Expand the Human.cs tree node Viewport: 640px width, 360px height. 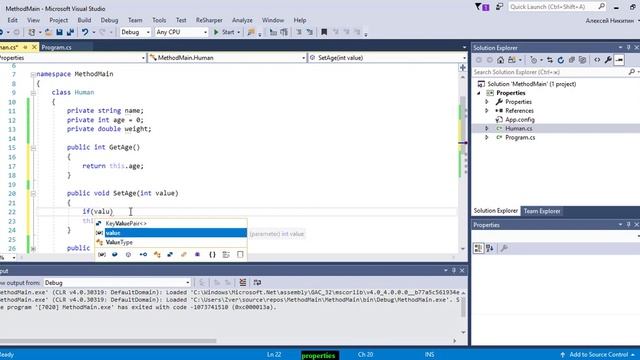point(487,129)
